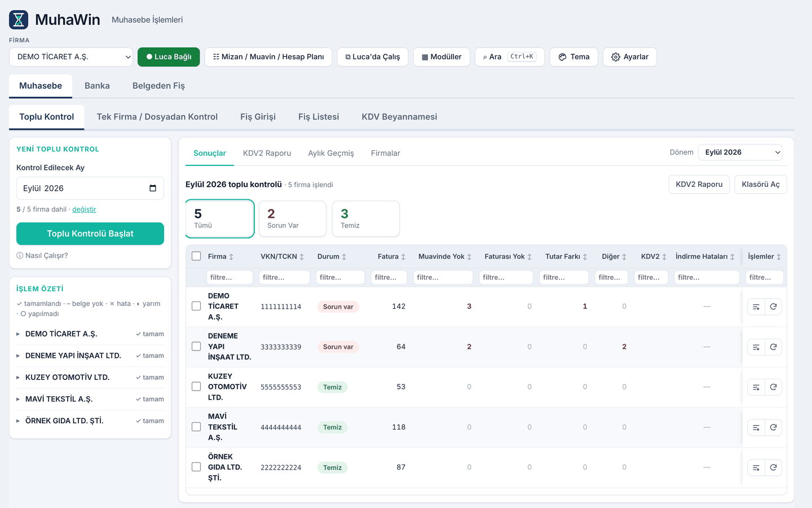Open the details list icon for MAVİ TEKSTİL row
Viewport: 812px width, 508px height.
(x=756, y=427)
